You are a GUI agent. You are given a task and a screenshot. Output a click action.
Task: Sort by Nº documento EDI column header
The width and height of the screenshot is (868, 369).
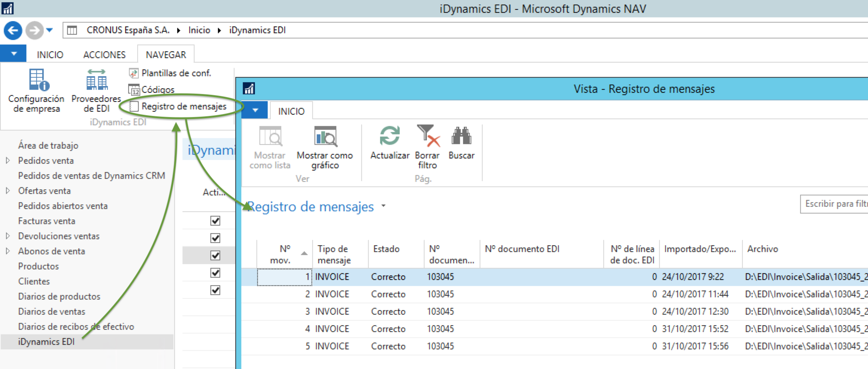pos(542,254)
